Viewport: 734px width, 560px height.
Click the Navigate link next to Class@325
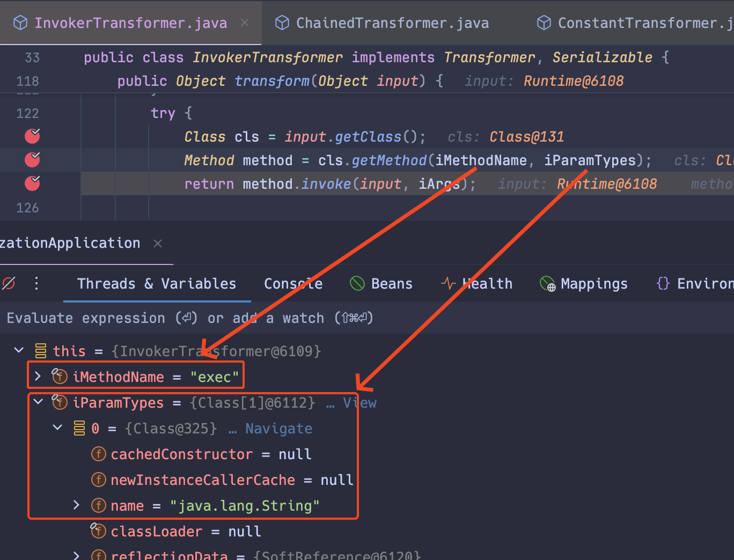click(278, 428)
